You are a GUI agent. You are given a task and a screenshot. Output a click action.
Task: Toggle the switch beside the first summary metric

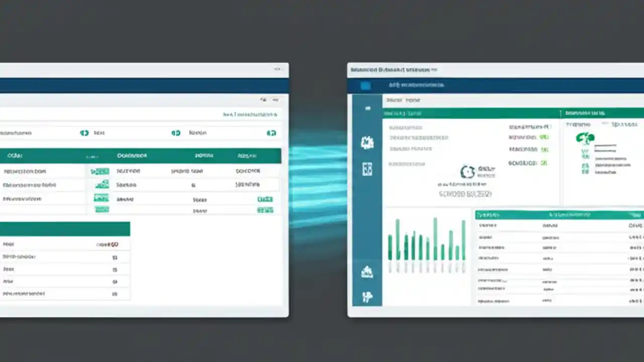tap(84, 133)
